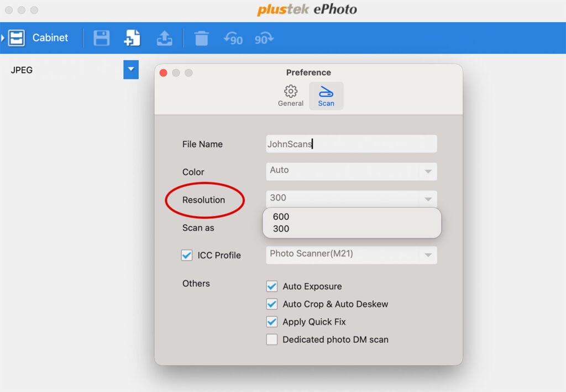Click the add new file icon
This screenshot has width=566, height=392.
tap(132, 38)
